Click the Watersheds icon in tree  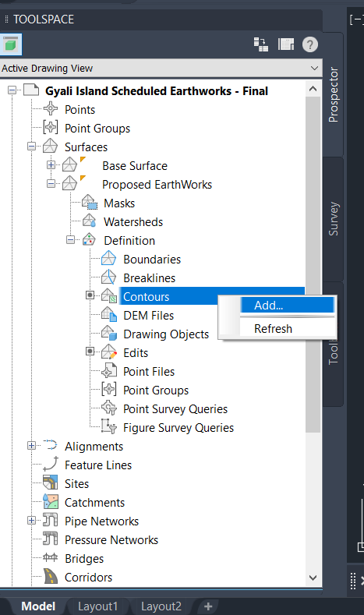point(90,221)
